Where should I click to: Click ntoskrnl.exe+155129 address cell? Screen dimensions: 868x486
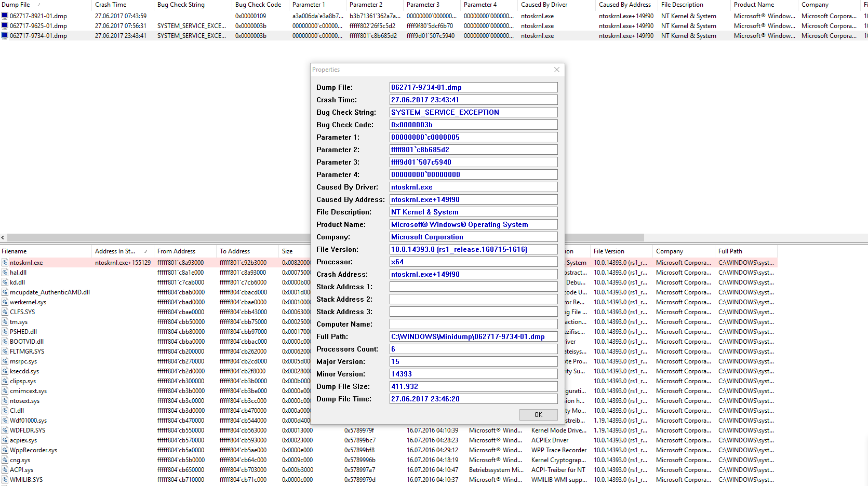tap(123, 263)
